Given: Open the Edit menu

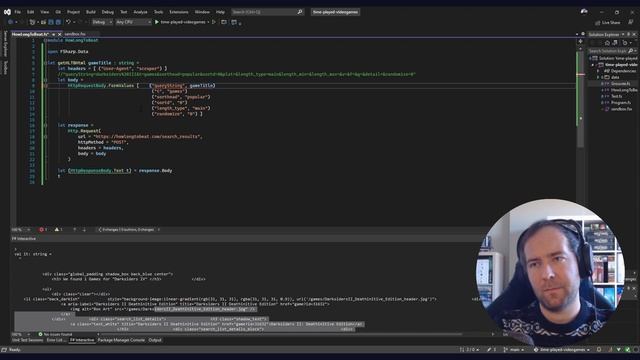Looking at the screenshot, I should point(31,12).
